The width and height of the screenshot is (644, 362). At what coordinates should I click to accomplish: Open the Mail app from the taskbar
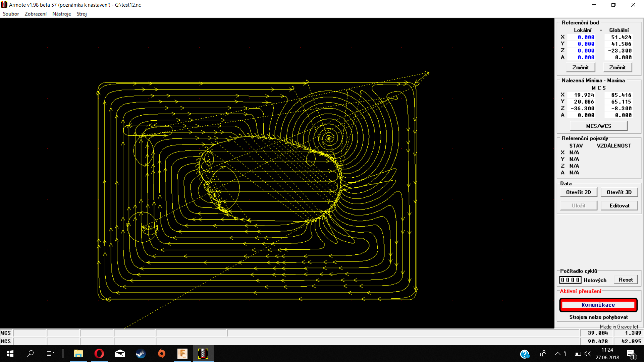tap(120, 354)
